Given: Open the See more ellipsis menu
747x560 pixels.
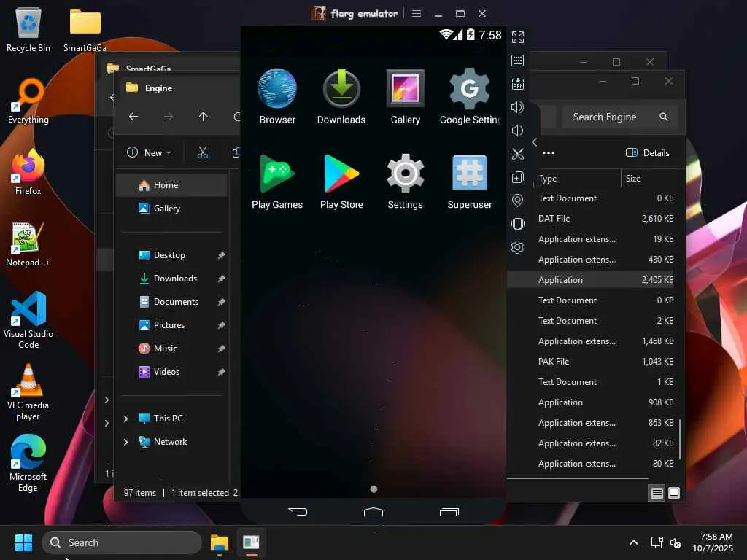Looking at the screenshot, I should [549, 153].
